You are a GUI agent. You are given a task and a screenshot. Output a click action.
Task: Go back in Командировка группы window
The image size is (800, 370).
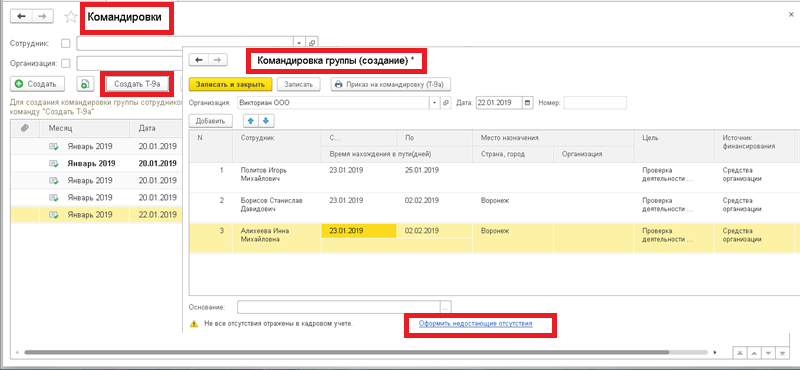click(x=198, y=60)
